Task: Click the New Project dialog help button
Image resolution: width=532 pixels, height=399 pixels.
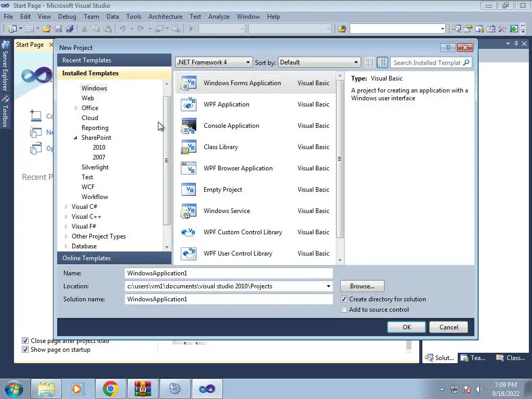Action: [x=448, y=47]
